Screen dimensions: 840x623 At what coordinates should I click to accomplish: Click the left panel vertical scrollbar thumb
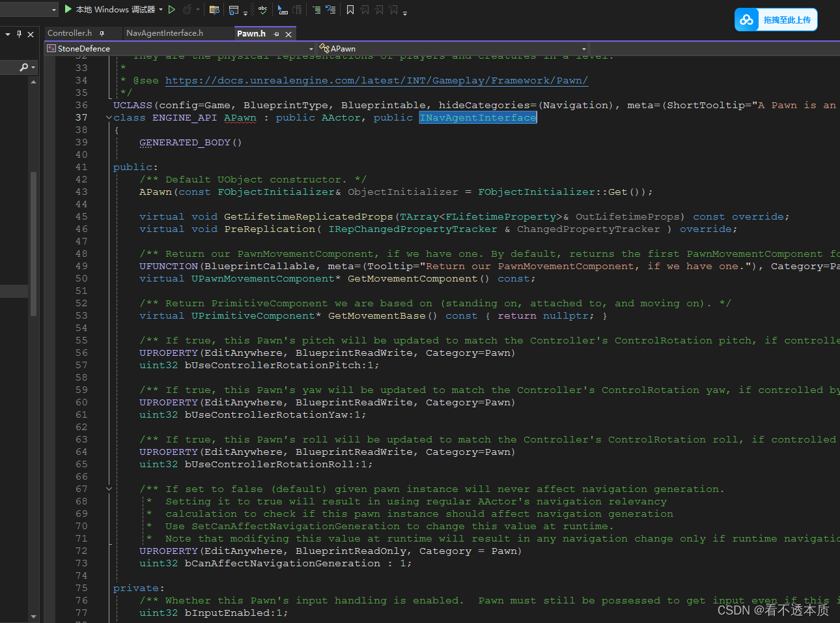(x=33, y=244)
